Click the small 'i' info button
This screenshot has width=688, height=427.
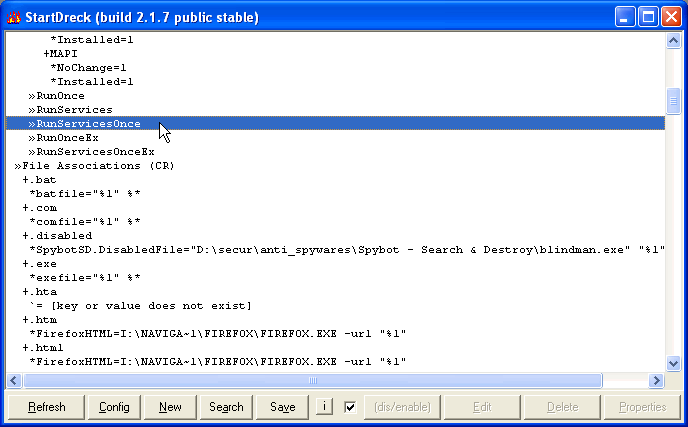click(324, 406)
